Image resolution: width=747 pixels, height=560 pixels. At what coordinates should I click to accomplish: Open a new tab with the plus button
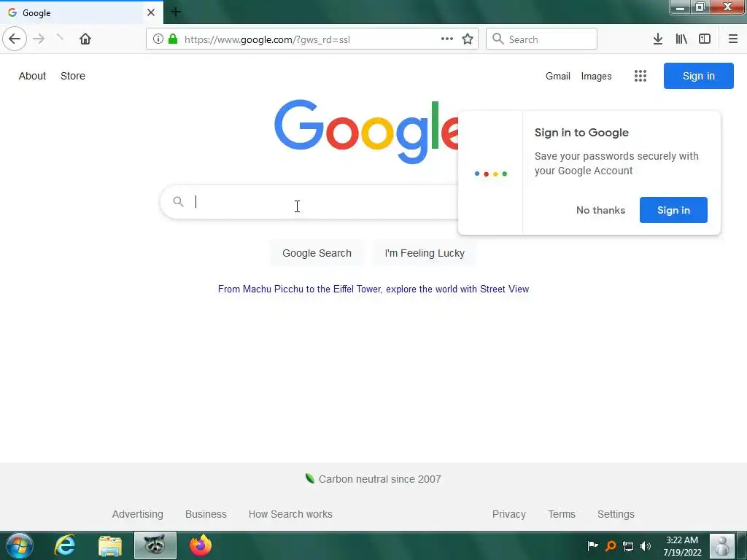point(176,12)
